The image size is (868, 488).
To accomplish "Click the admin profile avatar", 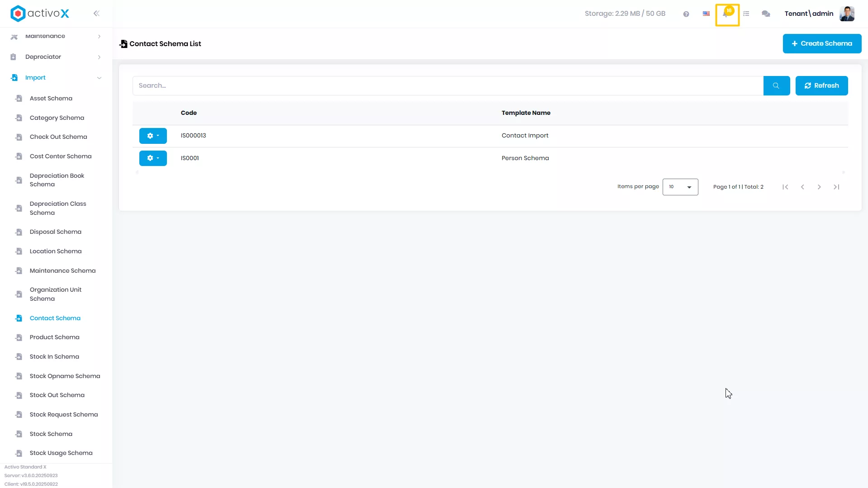I will pyautogui.click(x=847, y=14).
